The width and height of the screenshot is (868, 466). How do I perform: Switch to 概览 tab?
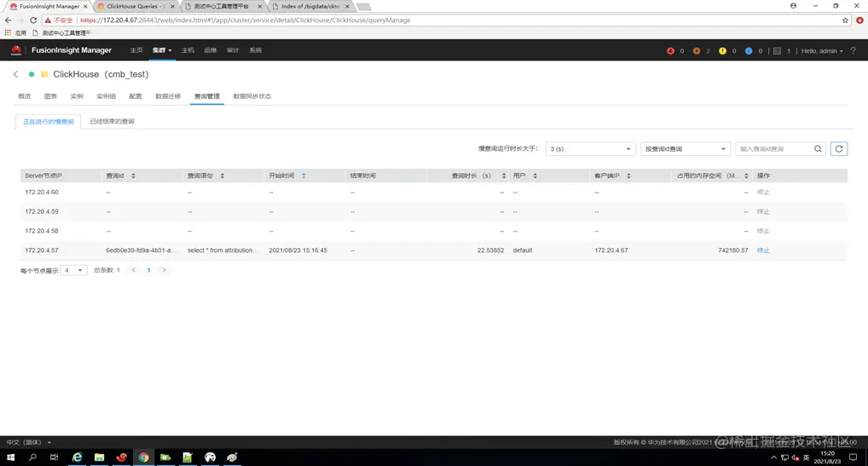click(x=25, y=96)
